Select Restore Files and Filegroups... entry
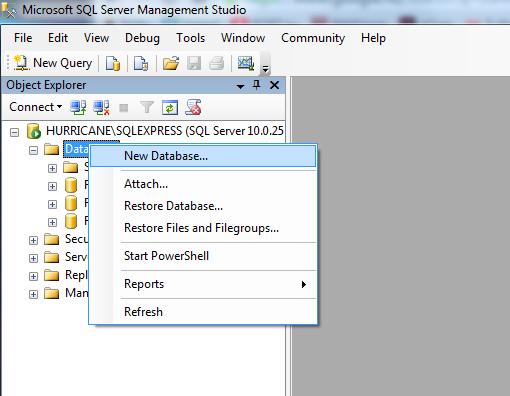 tap(203, 228)
